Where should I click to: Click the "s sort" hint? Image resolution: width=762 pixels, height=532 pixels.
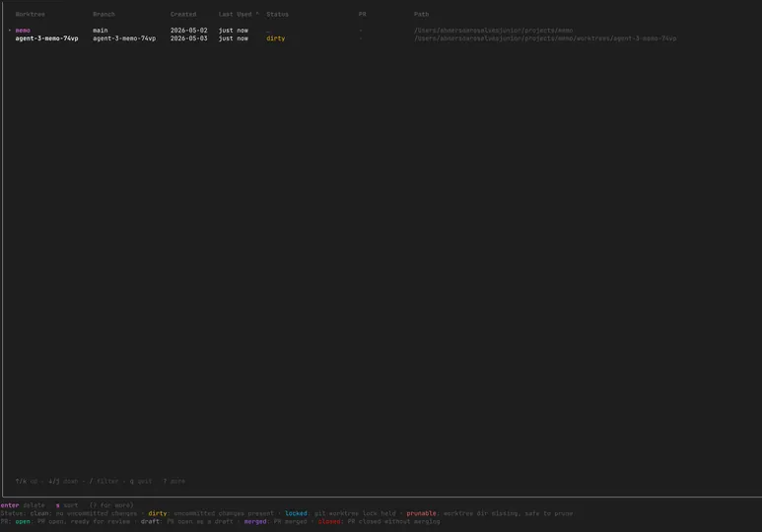pyautogui.click(x=67, y=505)
